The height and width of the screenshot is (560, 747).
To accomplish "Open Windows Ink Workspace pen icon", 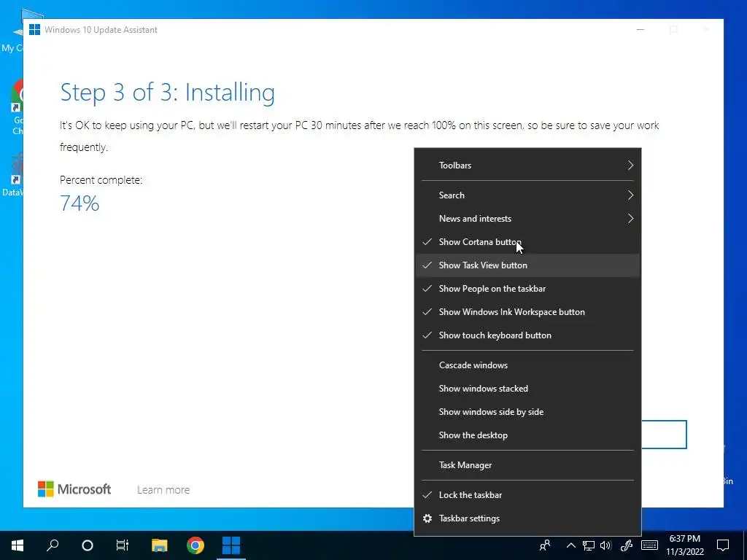I will click(626, 545).
